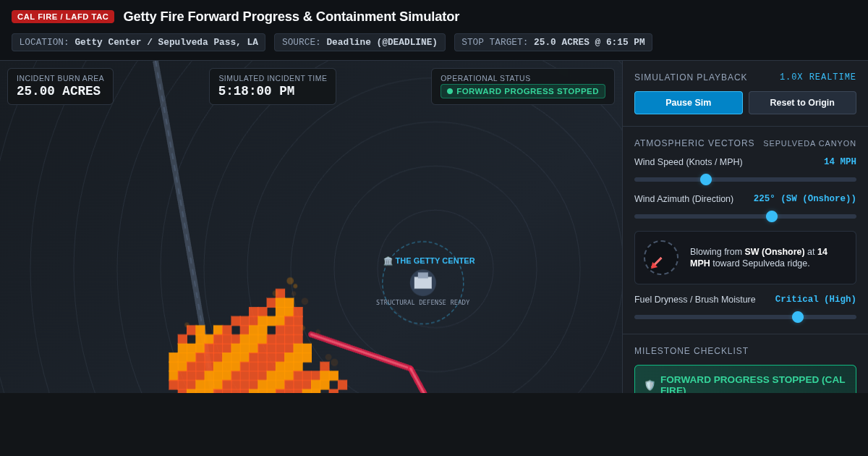Adjust the Fuel Dryness slider handle
The image size is (868, 456).
[x=798, y=317]
